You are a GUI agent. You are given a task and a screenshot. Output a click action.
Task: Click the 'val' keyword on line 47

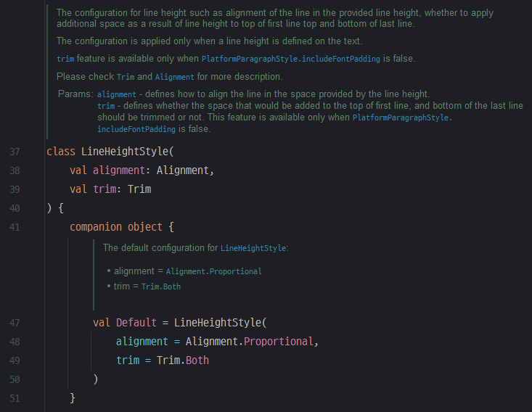coord(102,323)
